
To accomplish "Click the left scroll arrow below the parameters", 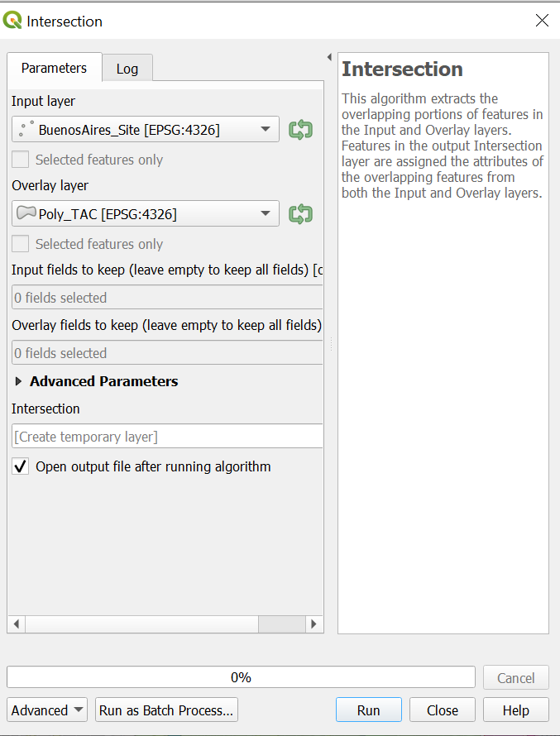I will (x=16, y=626).
